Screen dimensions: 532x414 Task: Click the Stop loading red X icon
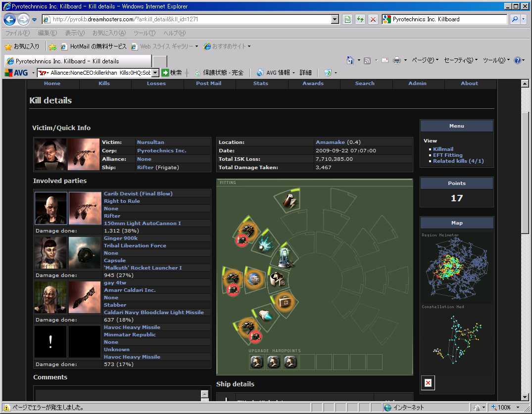pyautogui.click(x=373, y=19)
